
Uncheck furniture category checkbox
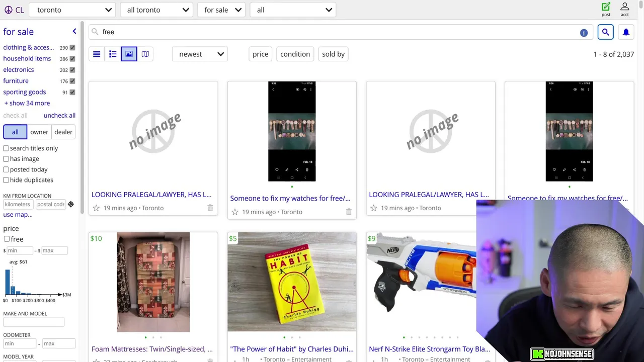[72, 81]
